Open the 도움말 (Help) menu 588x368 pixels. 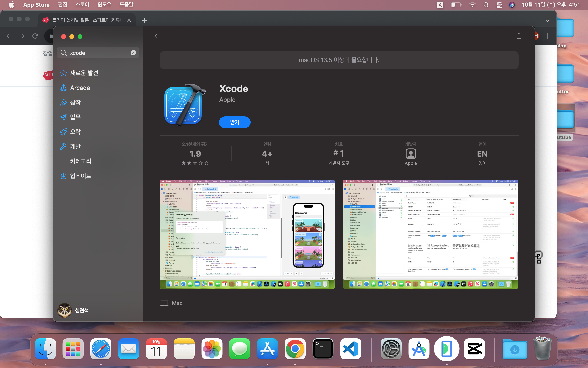[126, 5]
